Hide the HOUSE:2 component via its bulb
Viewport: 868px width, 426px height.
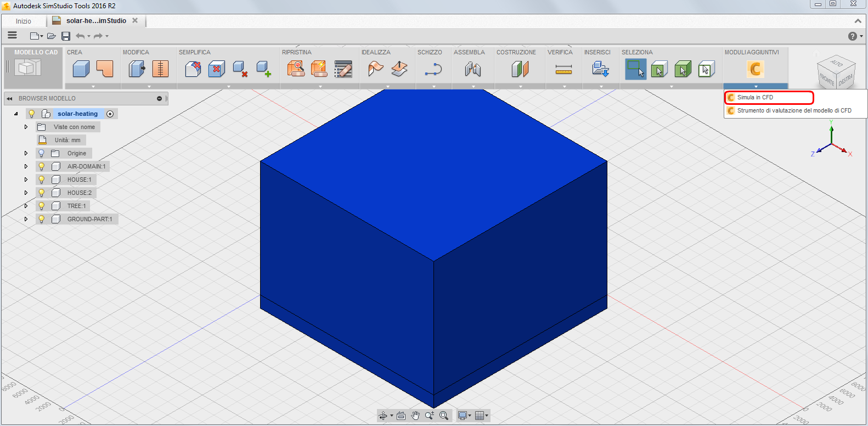[41, 193]
